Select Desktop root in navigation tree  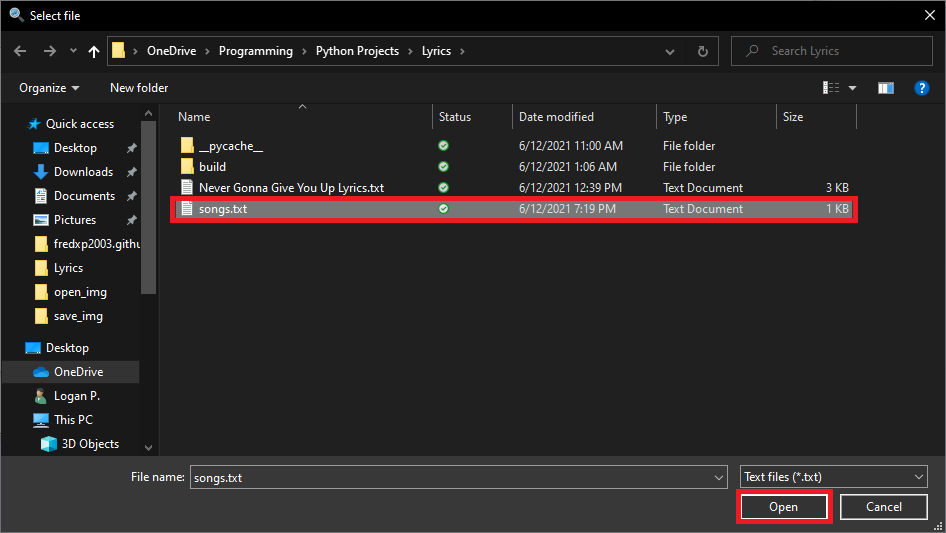[x=67, y=348]
